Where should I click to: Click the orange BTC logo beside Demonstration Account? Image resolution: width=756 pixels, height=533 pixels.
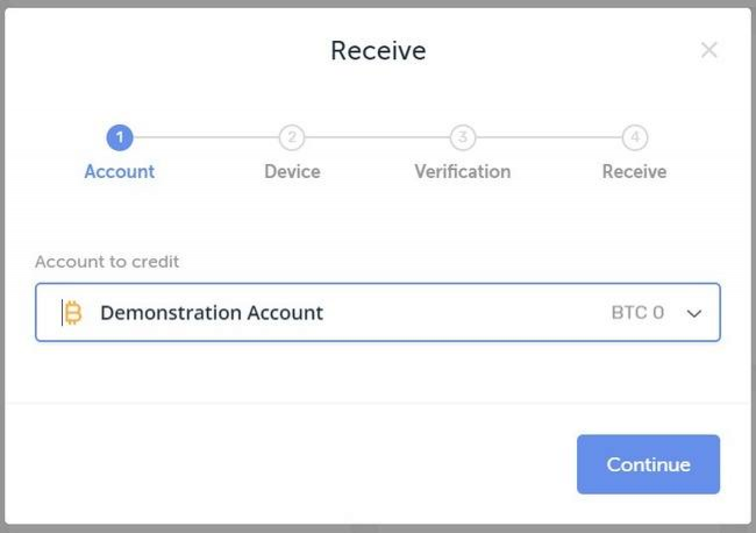point(73,312)
